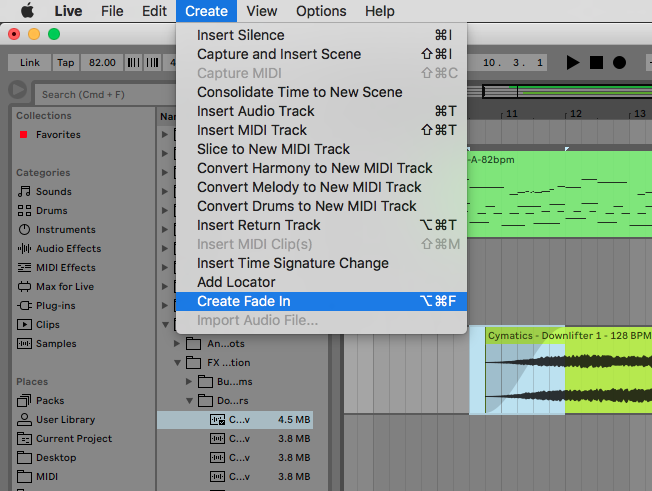
Task: Click Create Fade In
Action: point(321,301)
